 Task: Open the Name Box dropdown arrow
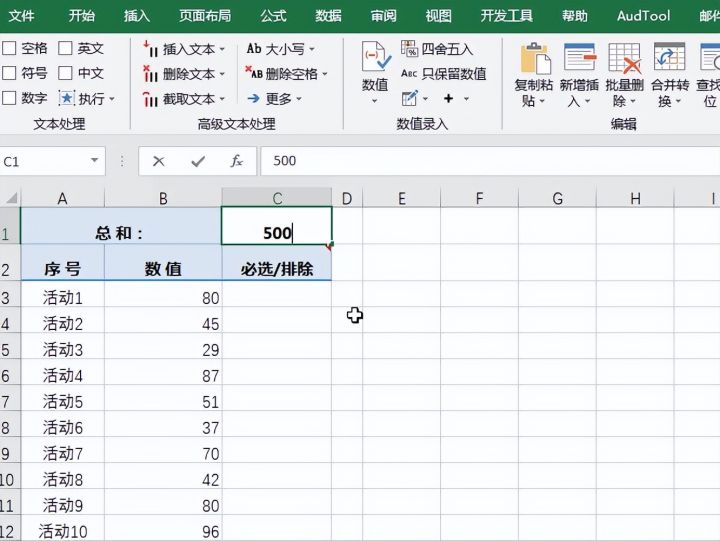[95, 160]
